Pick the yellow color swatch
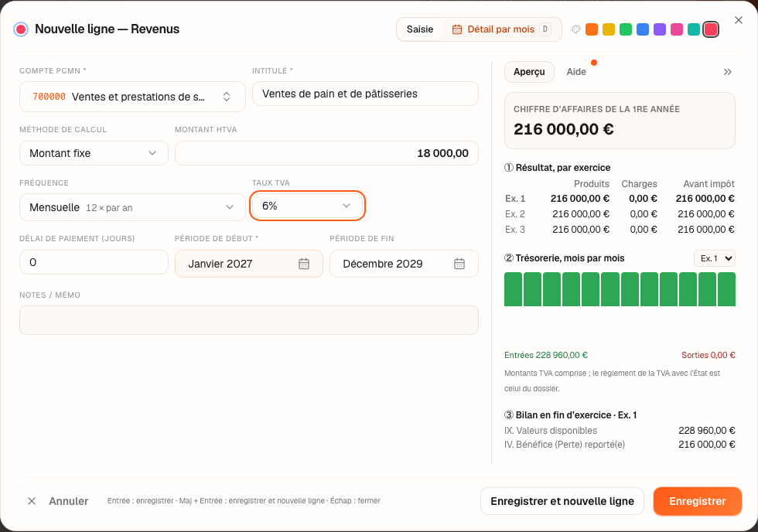The image size is (758, 532). click(609, 29)
